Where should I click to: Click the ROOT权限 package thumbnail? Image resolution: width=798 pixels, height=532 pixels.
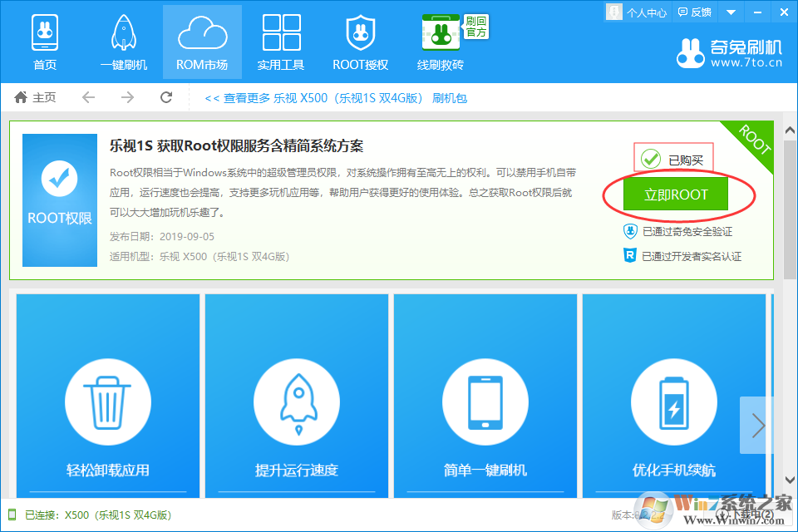tap(60, 200)
